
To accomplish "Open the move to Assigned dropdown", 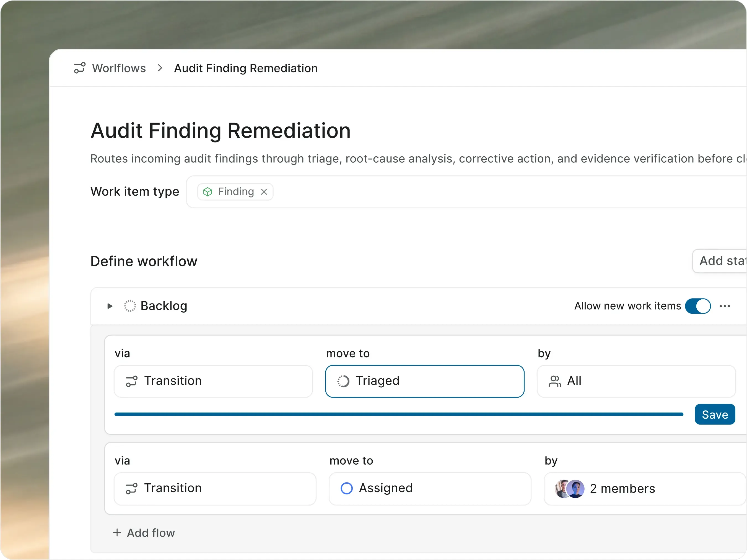I will 430,489.
